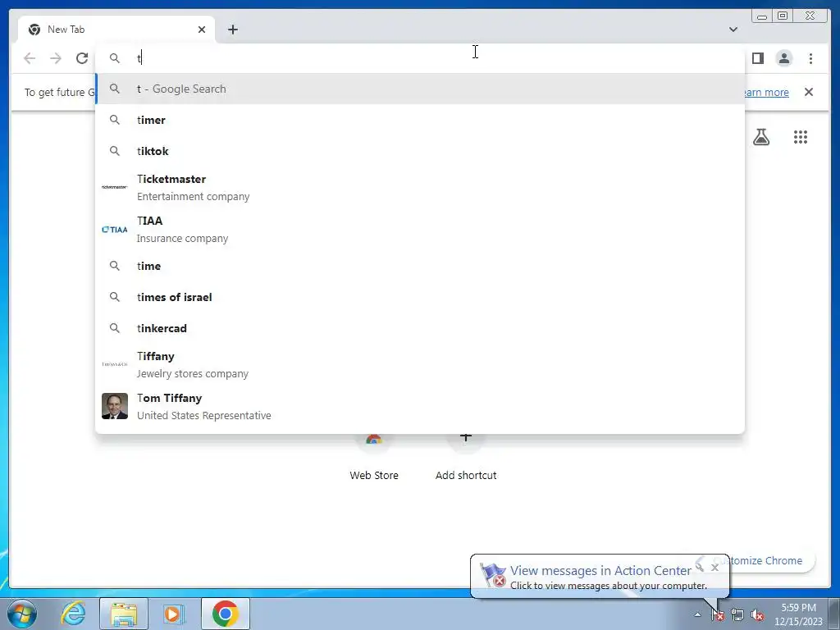Image resolution: width=840 pixels, height=630 pixels.
Task: Choose the 'times of israel' suggestion
Action: 420,297
